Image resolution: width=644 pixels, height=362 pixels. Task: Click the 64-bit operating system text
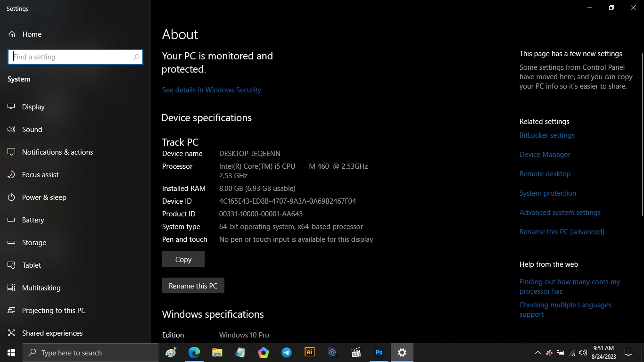(291, 227)
